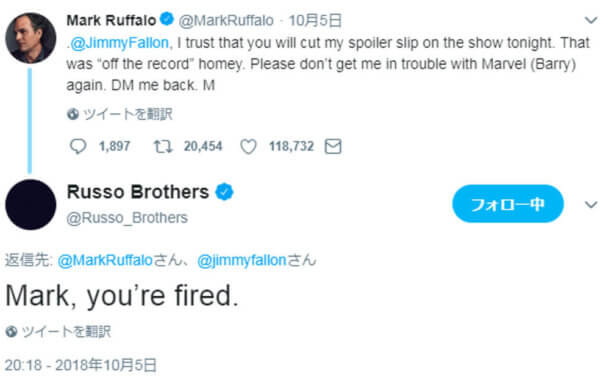The width and height of the screenshot is (600, 384).
Task: Open the chevron menu on Mark Ruffalo's tweet
Action: tap(591, 20)
